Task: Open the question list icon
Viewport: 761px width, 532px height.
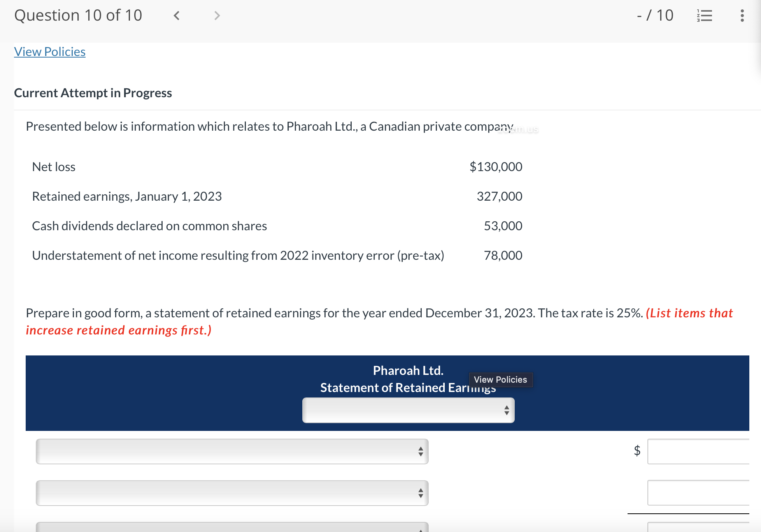Action: [x=705, y=16]
